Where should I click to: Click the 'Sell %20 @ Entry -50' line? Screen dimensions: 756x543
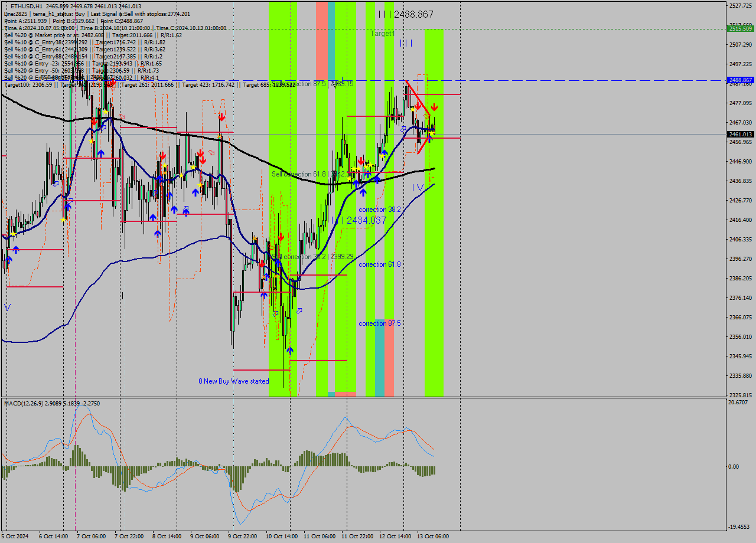tap(82, 70)
